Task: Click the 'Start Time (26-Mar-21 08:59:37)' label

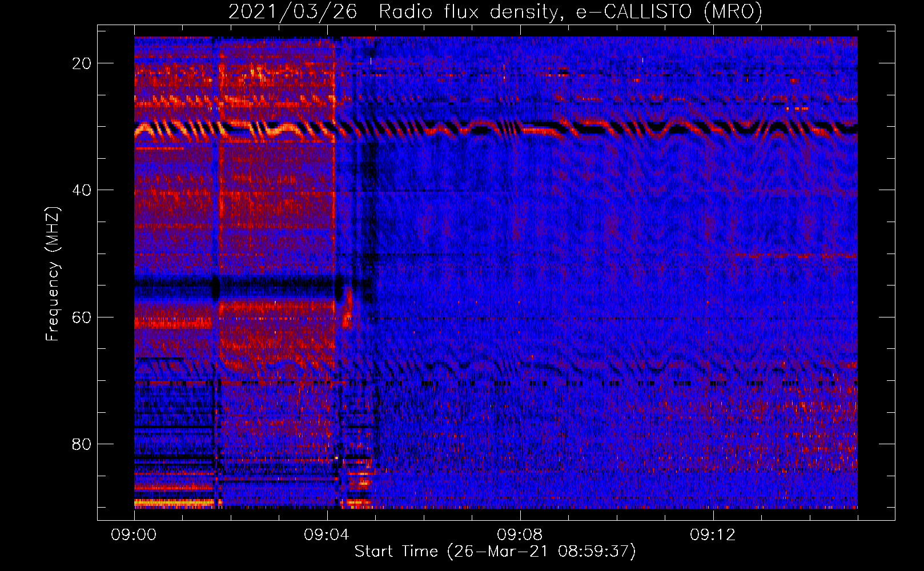Action: pyautogui.click(x=495, y=552)
